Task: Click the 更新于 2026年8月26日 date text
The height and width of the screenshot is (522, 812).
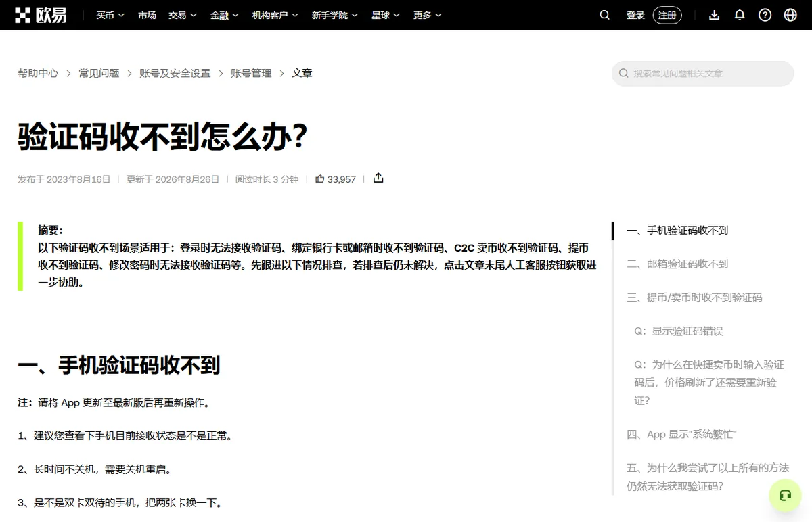Action: (x=173, y=179)
